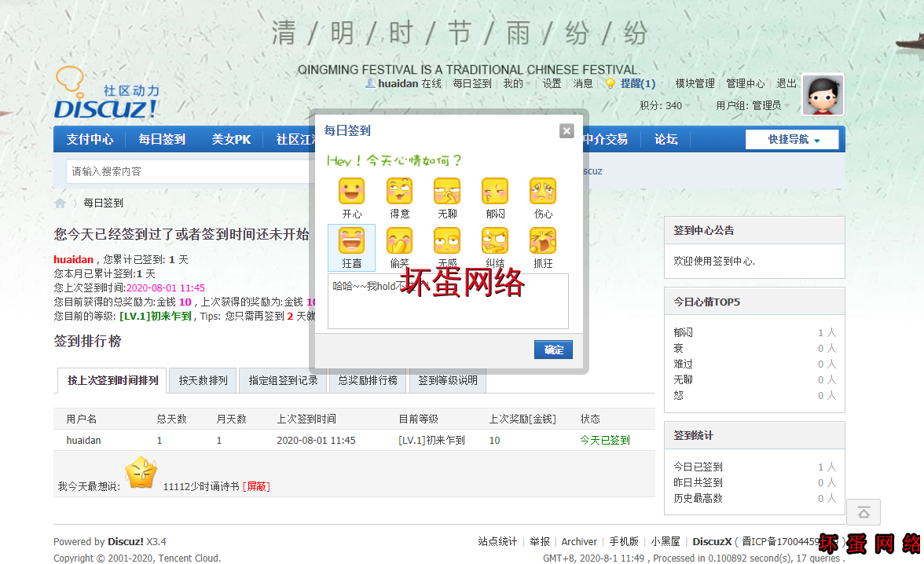
Task: Click huaidan in the ranking table
Action: pos(83,440)
